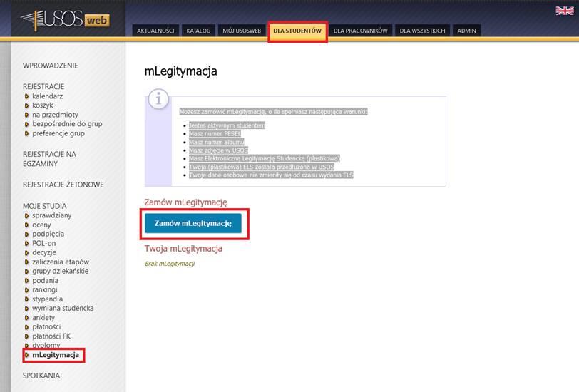Open the koszyk sidebar link
The height and width of the screenshot is (392, 579).
[x=43, y=105]
